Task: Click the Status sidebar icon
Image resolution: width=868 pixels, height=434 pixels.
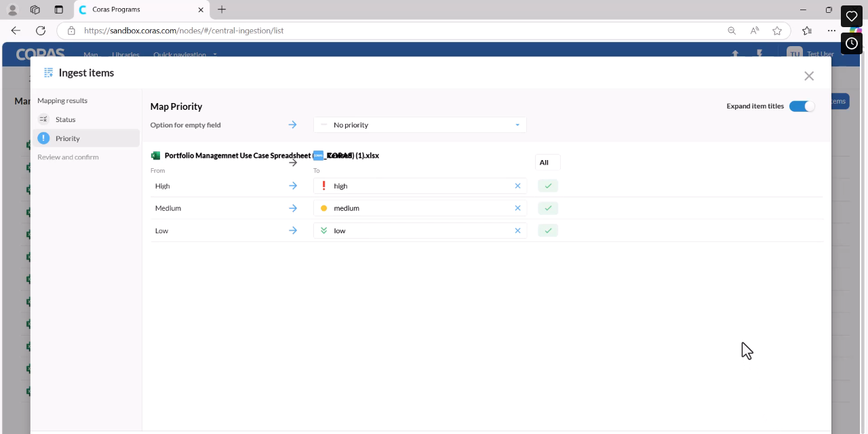Action: point(43,119)
